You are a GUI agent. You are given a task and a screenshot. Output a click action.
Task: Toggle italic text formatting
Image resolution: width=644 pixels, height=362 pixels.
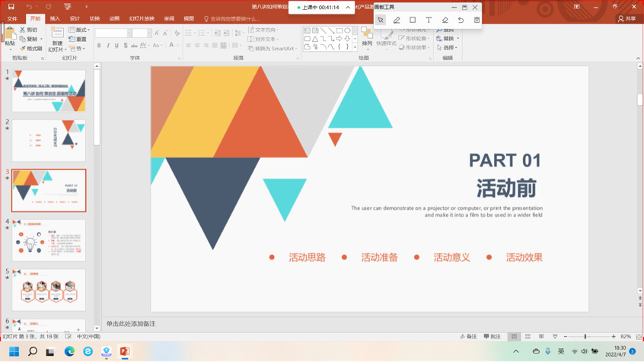tap(107, 46)
